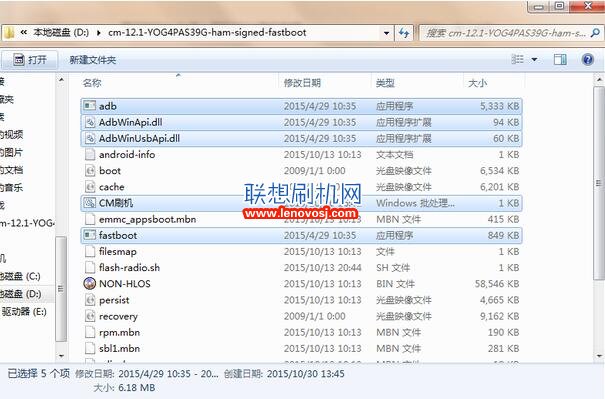Viewport: 605px width, 399px height.
Task: Toggle the preview pane icon
Action: coord(560,59)
